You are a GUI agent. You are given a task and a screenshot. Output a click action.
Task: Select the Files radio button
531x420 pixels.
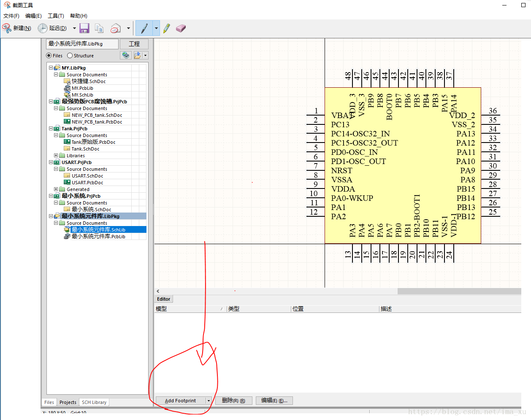[x=49, y=56]
